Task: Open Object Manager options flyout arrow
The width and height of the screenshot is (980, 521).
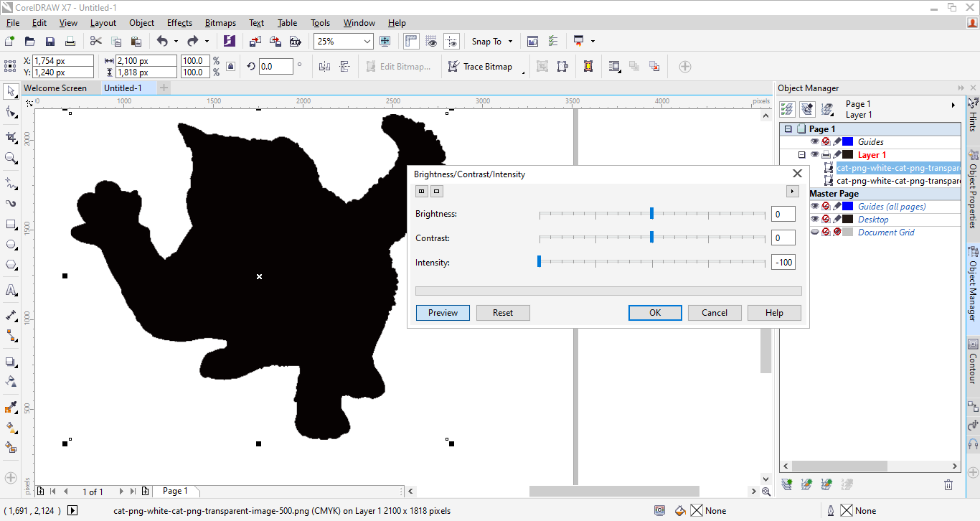Action: [953, 105]
